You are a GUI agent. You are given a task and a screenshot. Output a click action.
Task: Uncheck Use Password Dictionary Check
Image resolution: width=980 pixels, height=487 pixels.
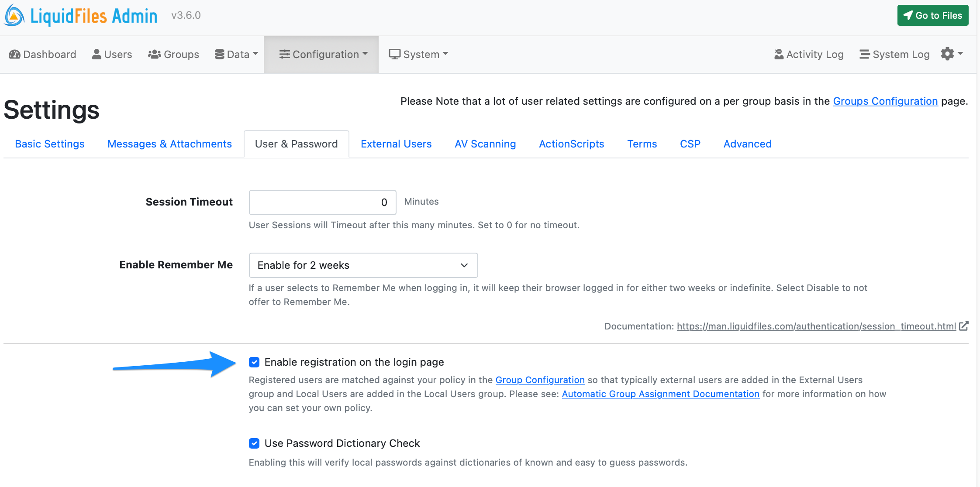pyautogui.click(x=254, y=443)
